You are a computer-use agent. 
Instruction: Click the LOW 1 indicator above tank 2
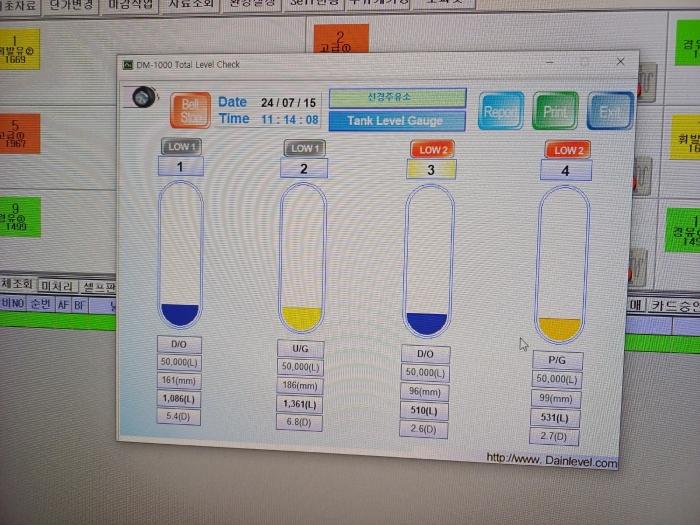click(x=305, y=148)
